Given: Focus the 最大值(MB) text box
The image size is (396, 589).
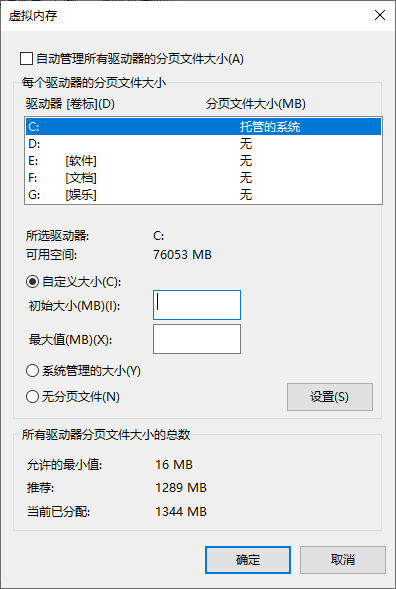Looking at the screenshot, I should click(197, 339).
